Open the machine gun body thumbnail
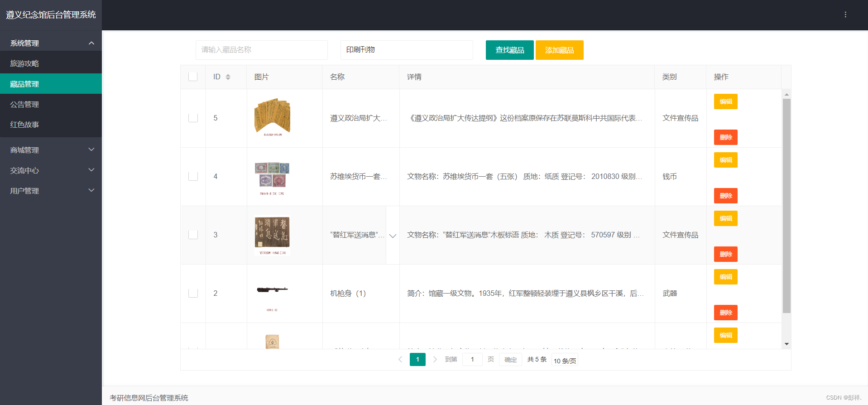Screen dimensions: 868x405 [272, 294]
